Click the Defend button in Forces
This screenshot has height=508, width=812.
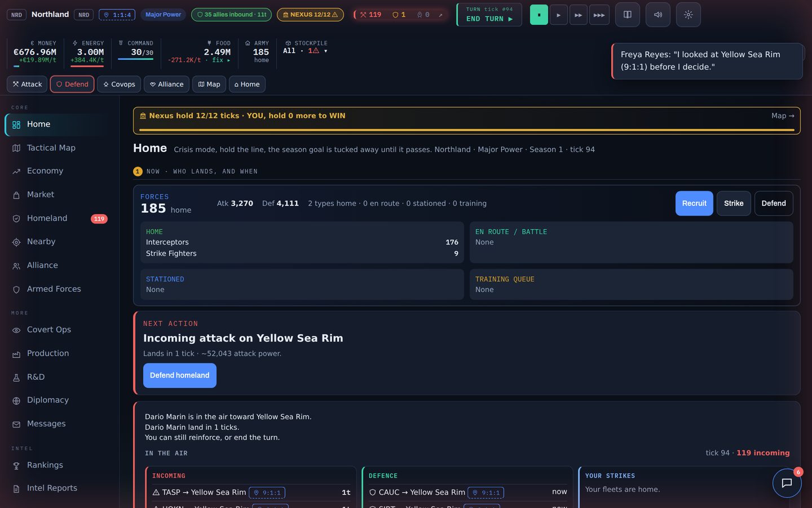click(x=774, y=203)
